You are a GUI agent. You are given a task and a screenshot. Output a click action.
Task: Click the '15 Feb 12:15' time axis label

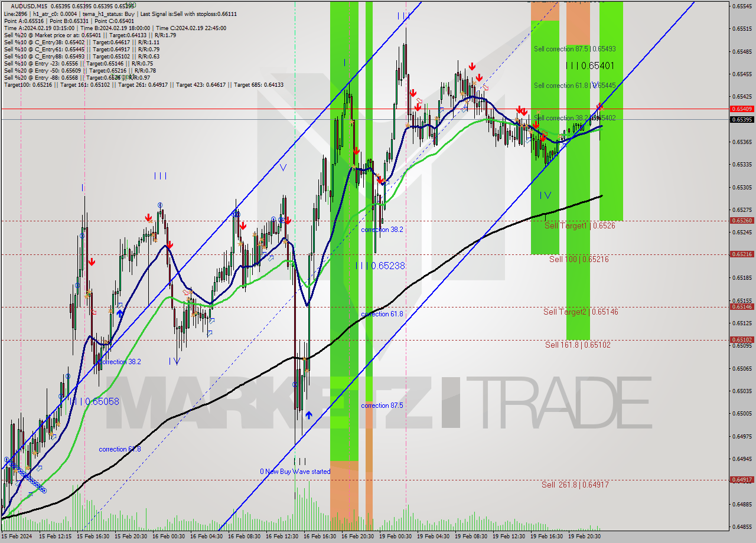(x=55, y=537)
